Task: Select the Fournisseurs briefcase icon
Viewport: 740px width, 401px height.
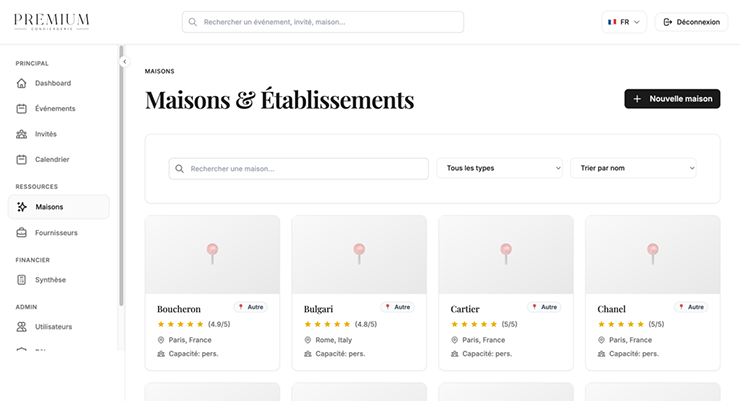Action: [22, 233]
